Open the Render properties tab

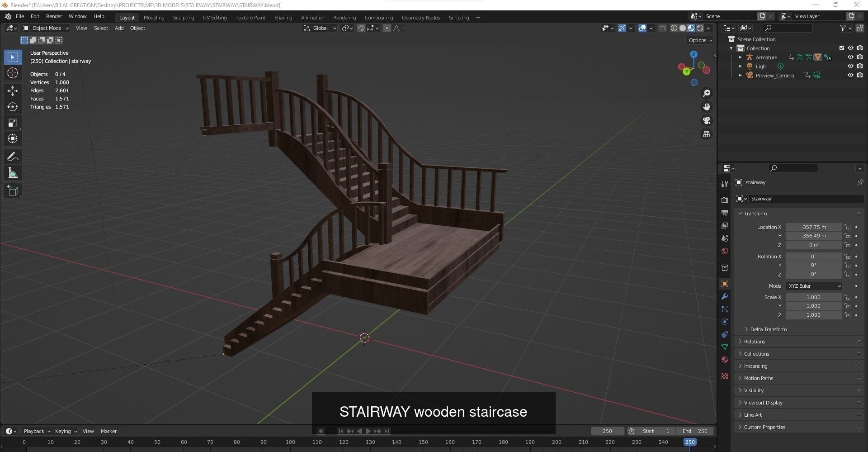tap(725, 200)
